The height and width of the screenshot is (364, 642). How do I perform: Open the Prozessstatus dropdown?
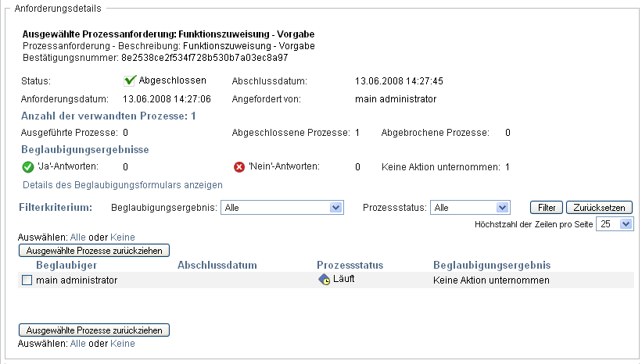tap(470, 208)
